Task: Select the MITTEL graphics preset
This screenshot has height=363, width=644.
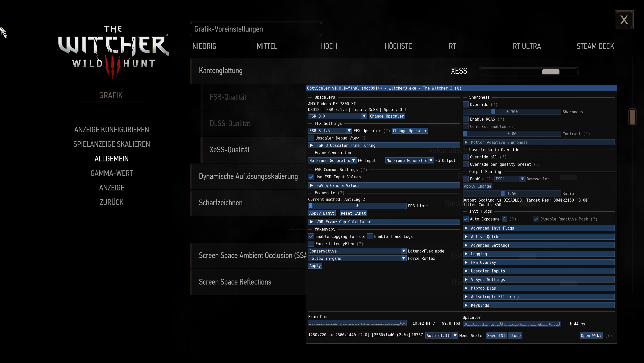Action: (x=267, y=46)
